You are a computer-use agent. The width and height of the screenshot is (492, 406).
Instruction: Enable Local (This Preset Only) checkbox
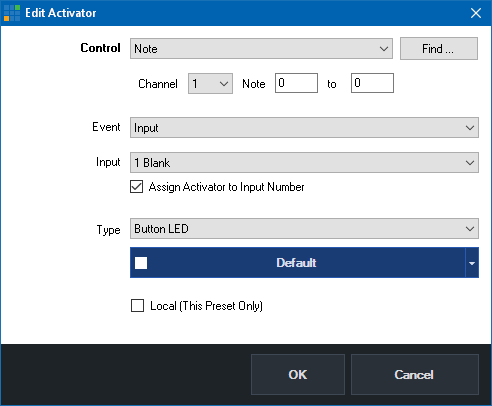pos(137,306)
